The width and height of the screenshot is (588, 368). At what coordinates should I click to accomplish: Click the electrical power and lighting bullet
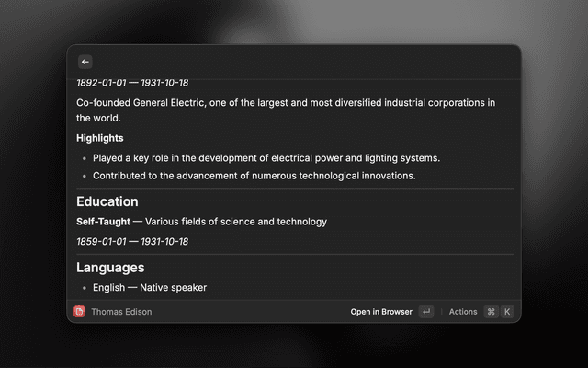pyautogui.click(x=266, y=157)
